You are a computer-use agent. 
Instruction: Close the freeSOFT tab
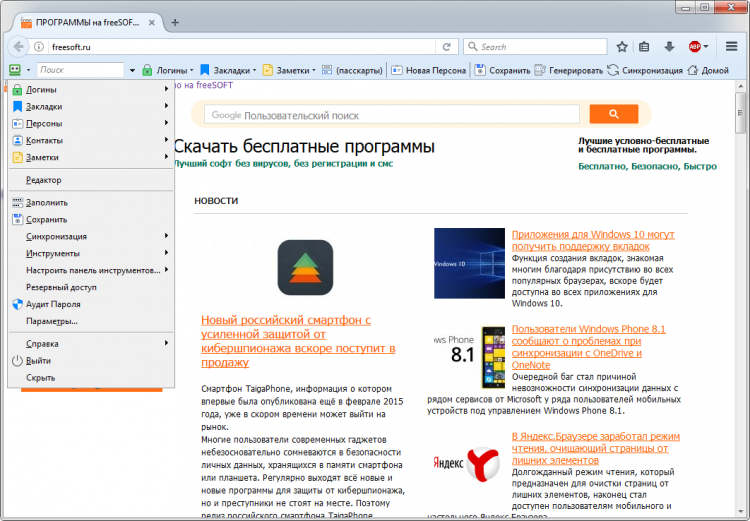(x=152, y=22)
